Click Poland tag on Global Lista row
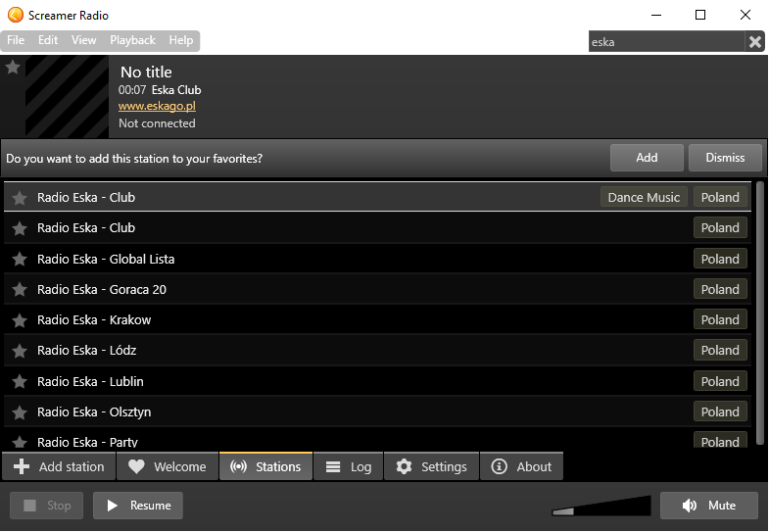The height and width of the screenshot is (532, 769). pos(720,259)
